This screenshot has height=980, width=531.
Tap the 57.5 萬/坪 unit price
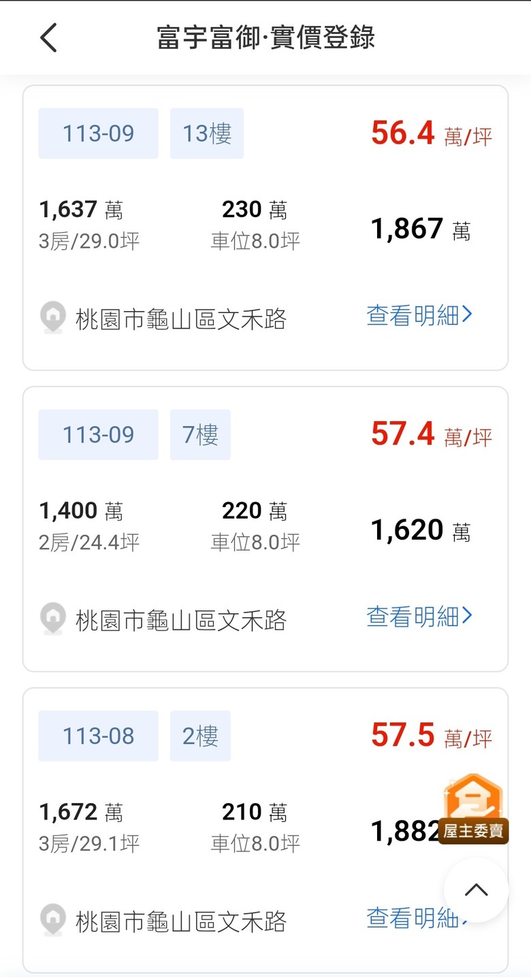click(x=432, y=736)
